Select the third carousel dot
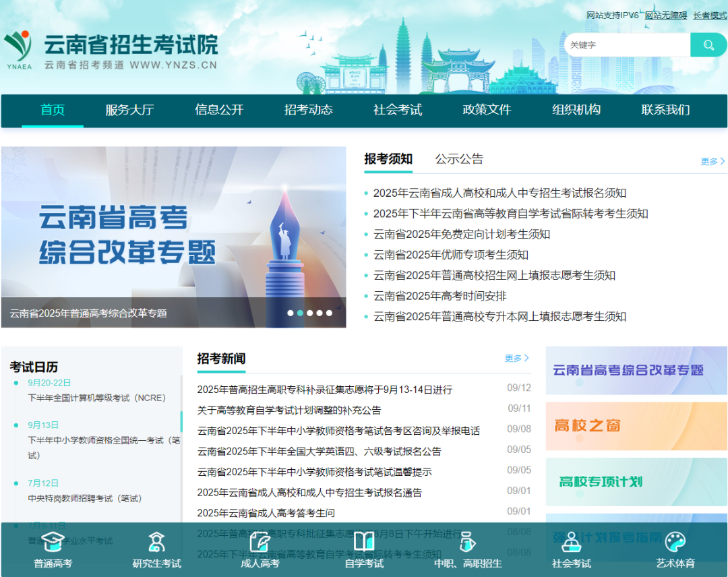The width and height of the screenshot is (728, 577). coord(309,313)
